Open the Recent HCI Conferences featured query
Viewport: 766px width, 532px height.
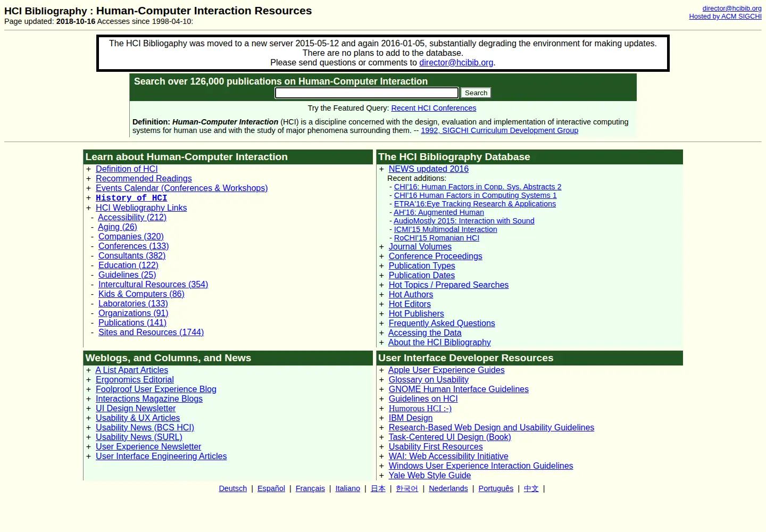point(434,108)
